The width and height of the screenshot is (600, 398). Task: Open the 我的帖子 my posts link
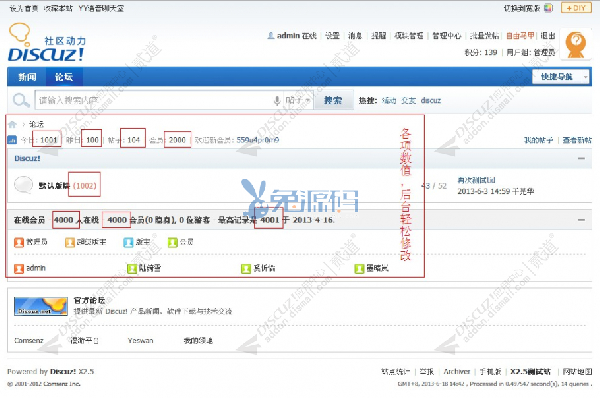point(538,140)
